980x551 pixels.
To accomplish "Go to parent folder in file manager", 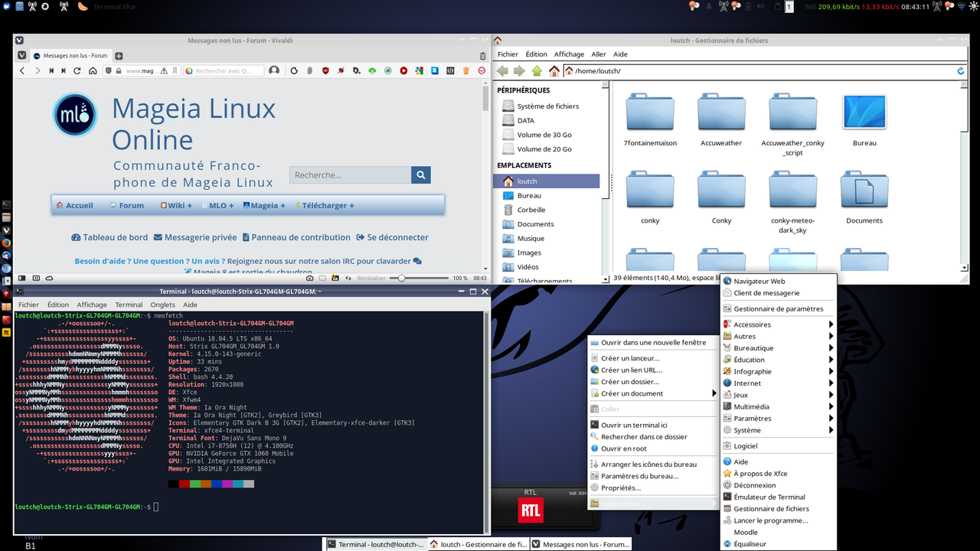I will click(537, 71).
